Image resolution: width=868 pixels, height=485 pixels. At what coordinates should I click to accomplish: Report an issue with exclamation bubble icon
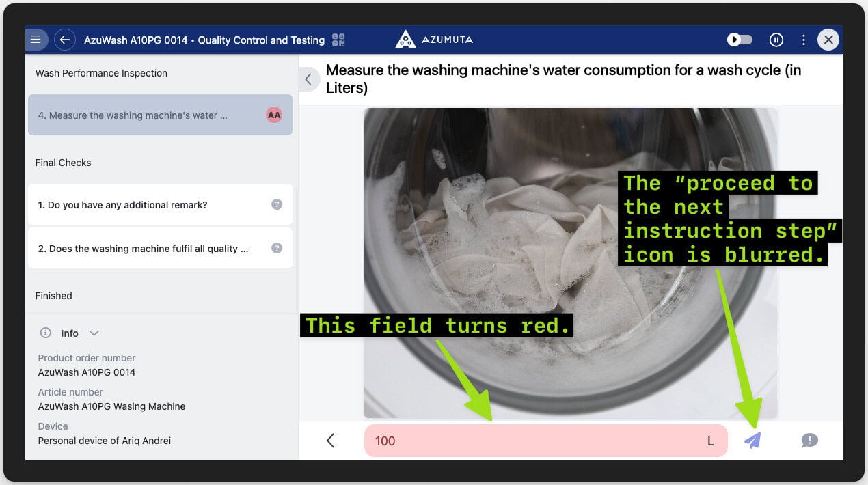tap(809, 441)
